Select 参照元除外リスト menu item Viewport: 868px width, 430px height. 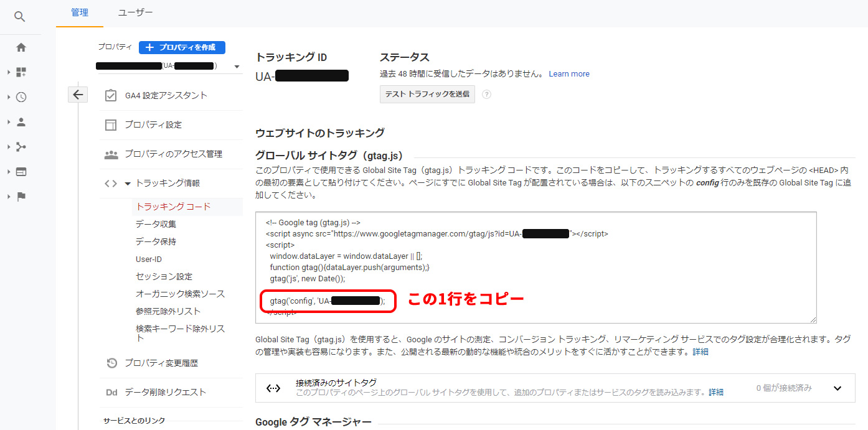click(x=168, y=311)
